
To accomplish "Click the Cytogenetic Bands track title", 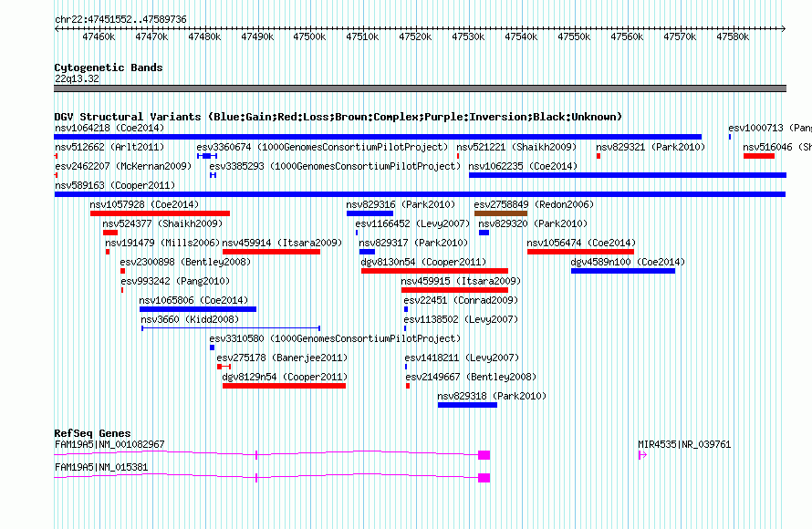I will point(109,67).
